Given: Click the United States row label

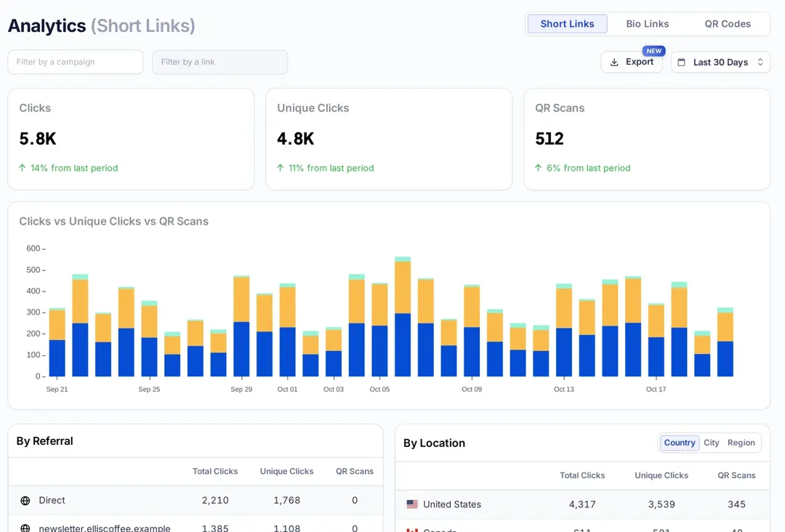Looking at the screenshot, I should click(x=452, y=504).
